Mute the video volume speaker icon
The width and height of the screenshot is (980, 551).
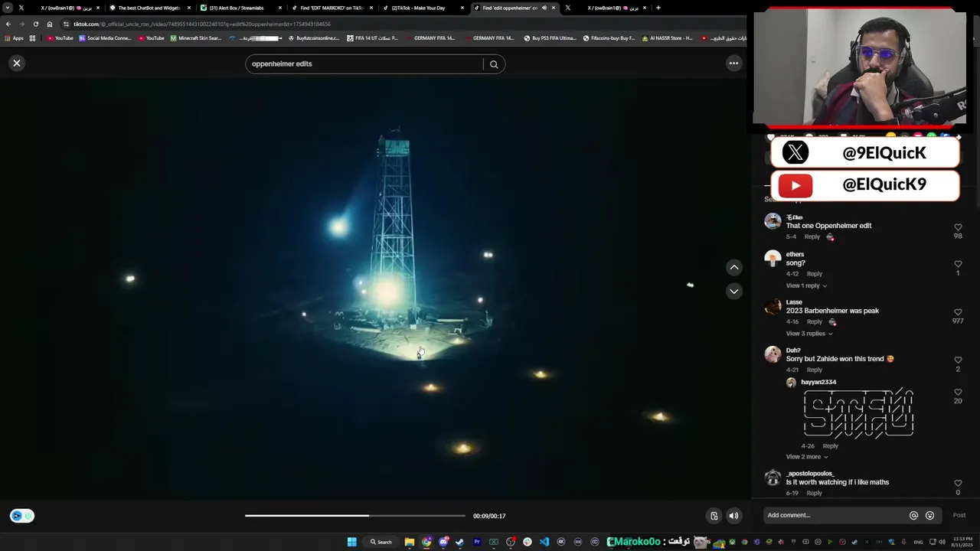click(x=733, y=516)
